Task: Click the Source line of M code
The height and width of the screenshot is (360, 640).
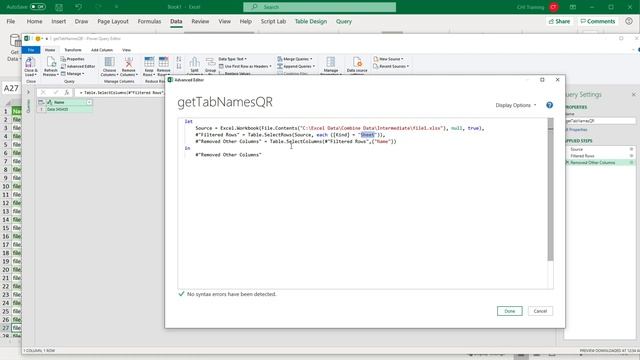Action: pyautogui.click(x=340, y=128)
